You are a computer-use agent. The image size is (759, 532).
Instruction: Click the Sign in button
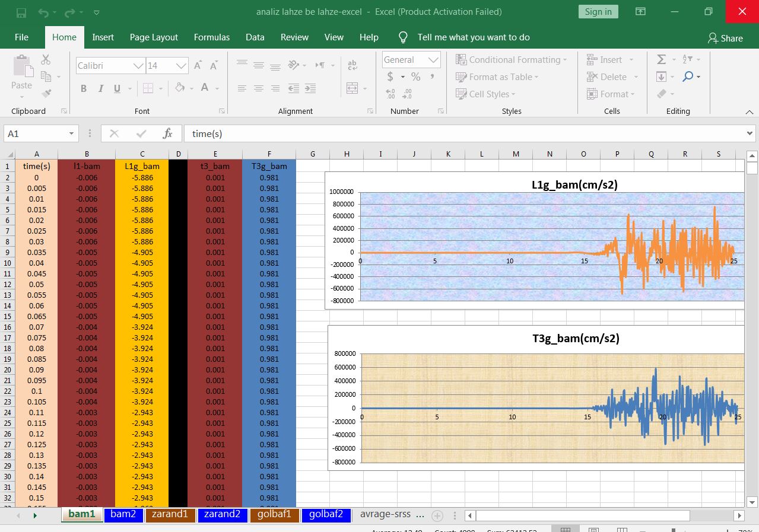pyautogui.click(x=598, y=12)
